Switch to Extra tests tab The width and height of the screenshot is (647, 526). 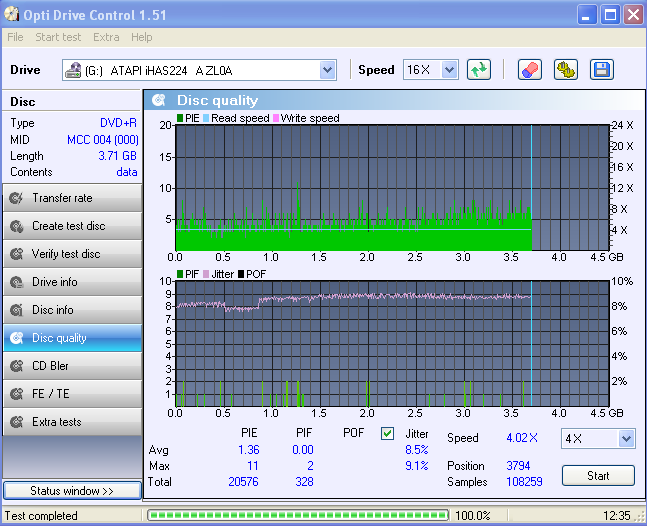[x=72, y=422]
